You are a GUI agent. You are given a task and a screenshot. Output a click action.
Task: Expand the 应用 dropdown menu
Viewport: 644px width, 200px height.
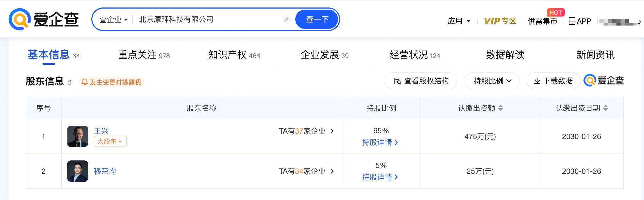[459, 21]
